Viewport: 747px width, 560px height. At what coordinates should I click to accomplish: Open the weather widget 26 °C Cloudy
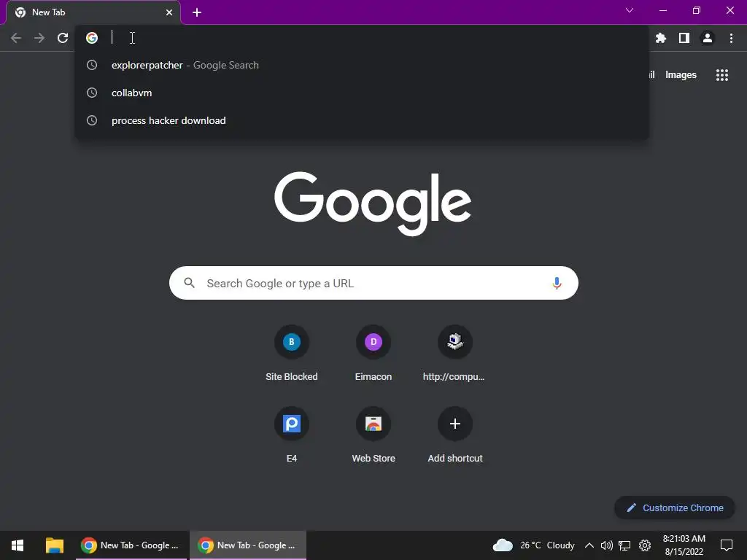tap(533, 545)
